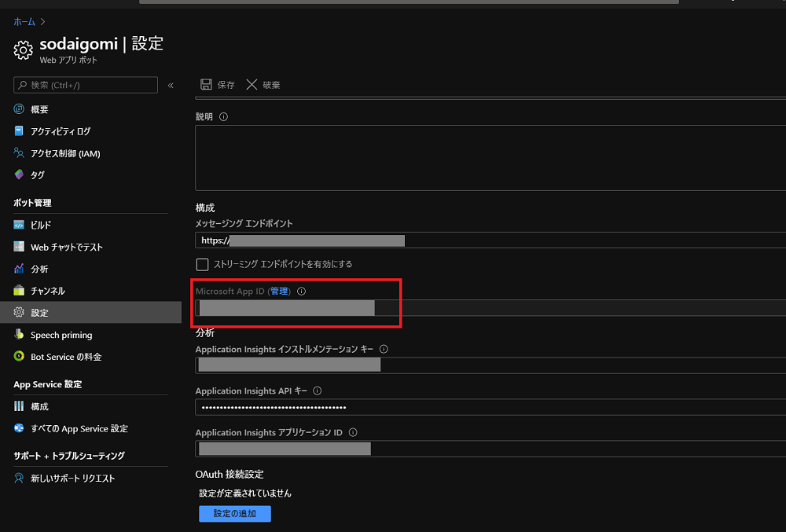This screenshot has width=786, height=532.
Task: Click the サポート + トラブルシューティング heading
Action: point(69,455)
